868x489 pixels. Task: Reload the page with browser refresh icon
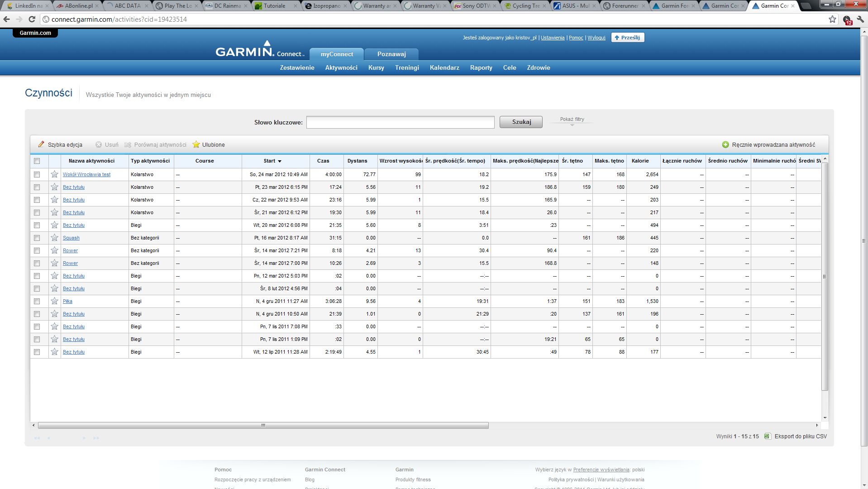[32, 19]
